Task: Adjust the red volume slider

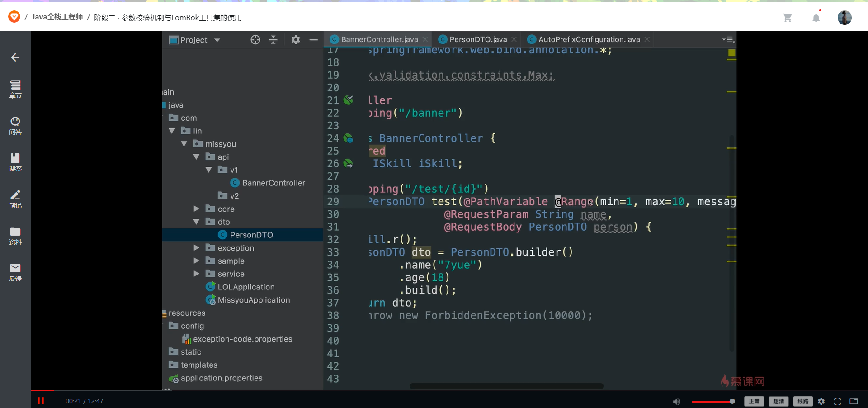Action: 712,401
